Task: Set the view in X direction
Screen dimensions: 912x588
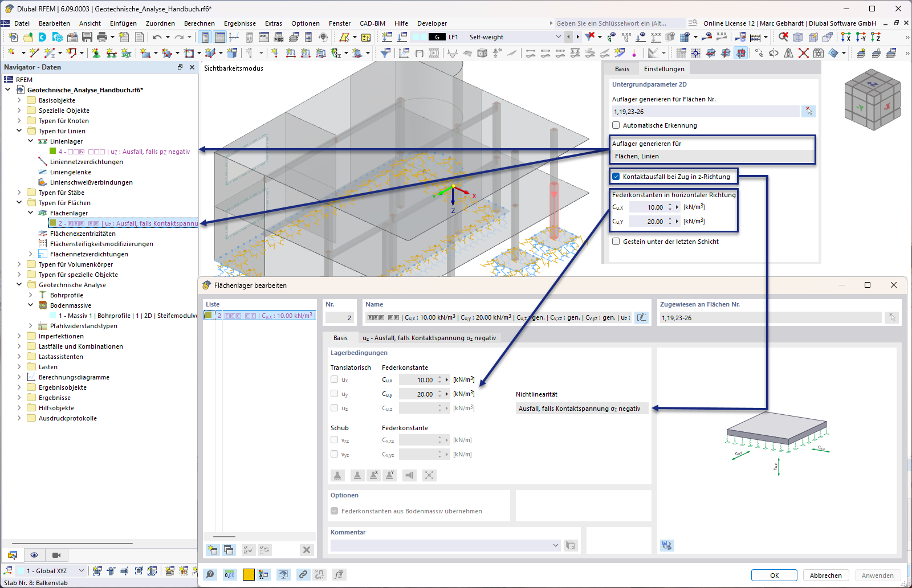Action: coord(846,37)
